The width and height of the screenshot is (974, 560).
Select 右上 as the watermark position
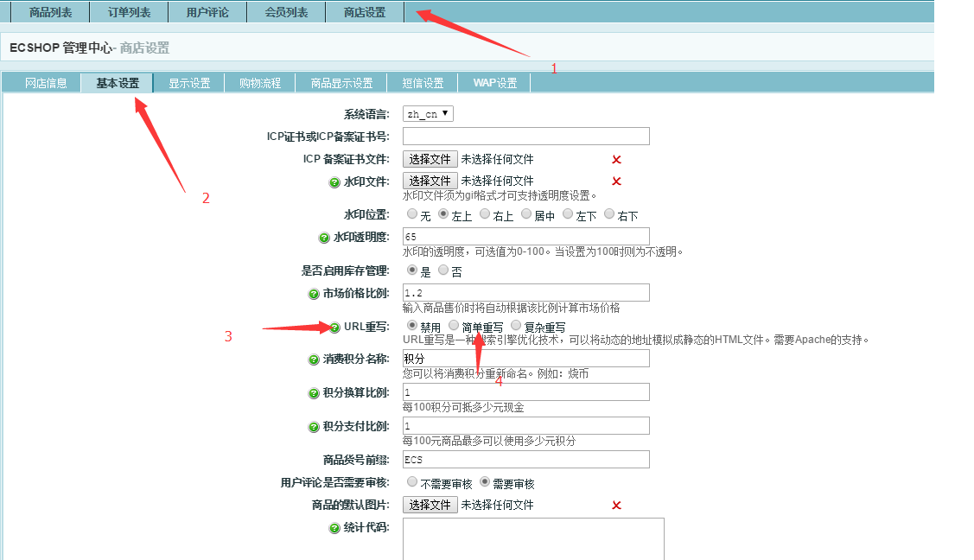point(485,214)
